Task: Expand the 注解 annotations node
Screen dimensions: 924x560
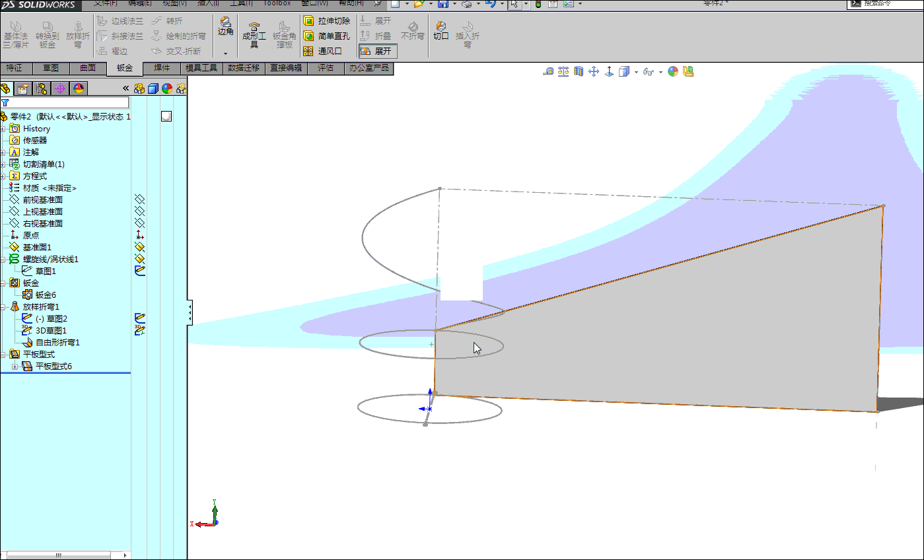Action: tap(3, 153)
